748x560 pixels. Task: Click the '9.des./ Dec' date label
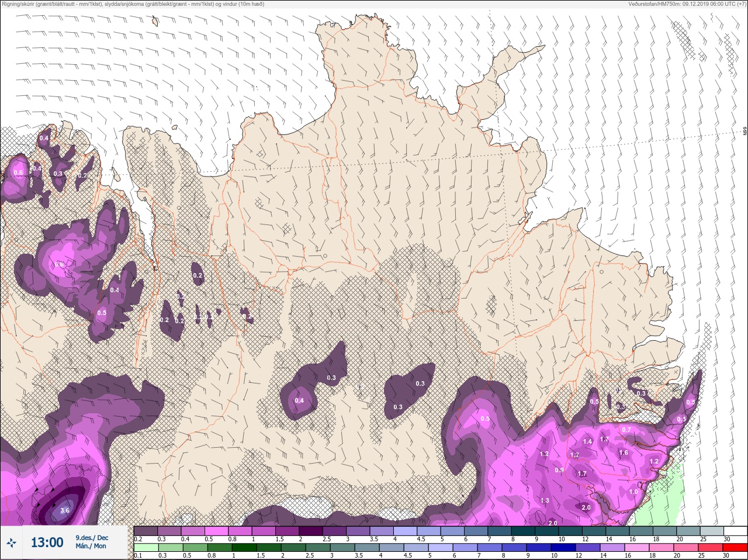92,538
